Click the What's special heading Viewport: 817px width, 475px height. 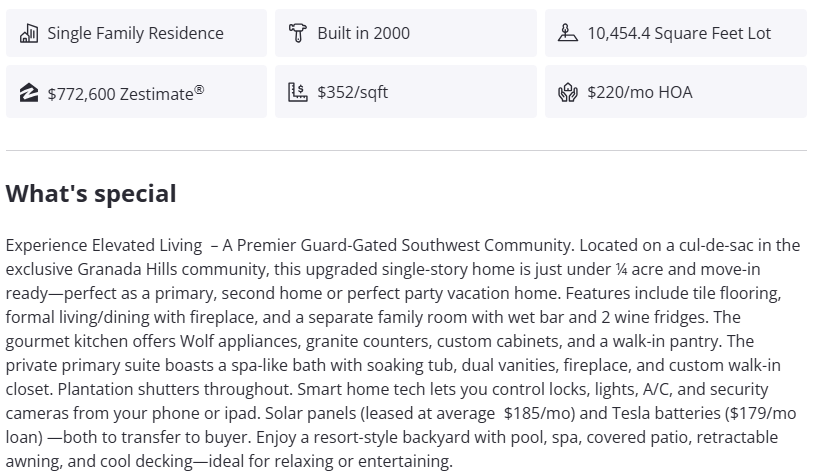coord(91,194)
